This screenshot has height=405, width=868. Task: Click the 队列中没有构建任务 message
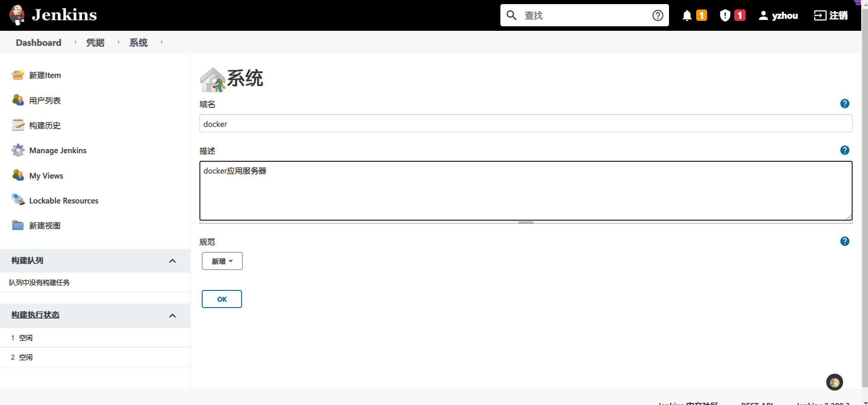[x=39, y=283]
